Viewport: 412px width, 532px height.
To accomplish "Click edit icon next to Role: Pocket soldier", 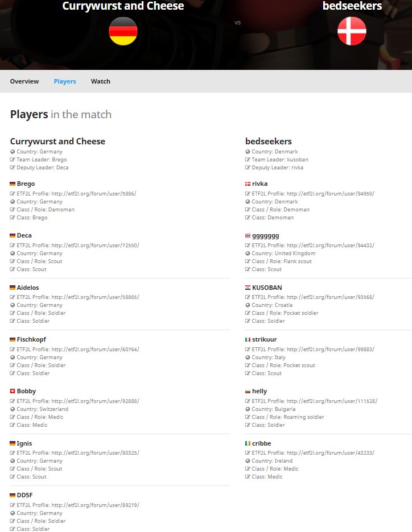I will [248, 313].
